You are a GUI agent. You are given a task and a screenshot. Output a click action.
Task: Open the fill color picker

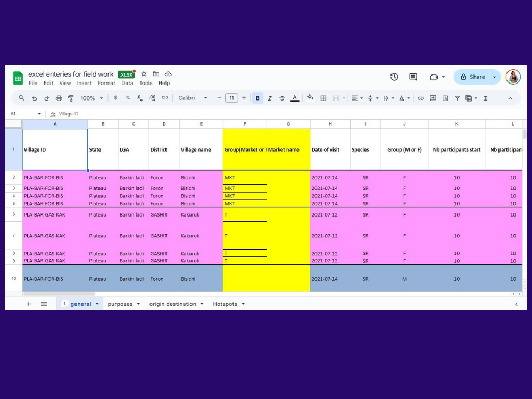[310, 98]
